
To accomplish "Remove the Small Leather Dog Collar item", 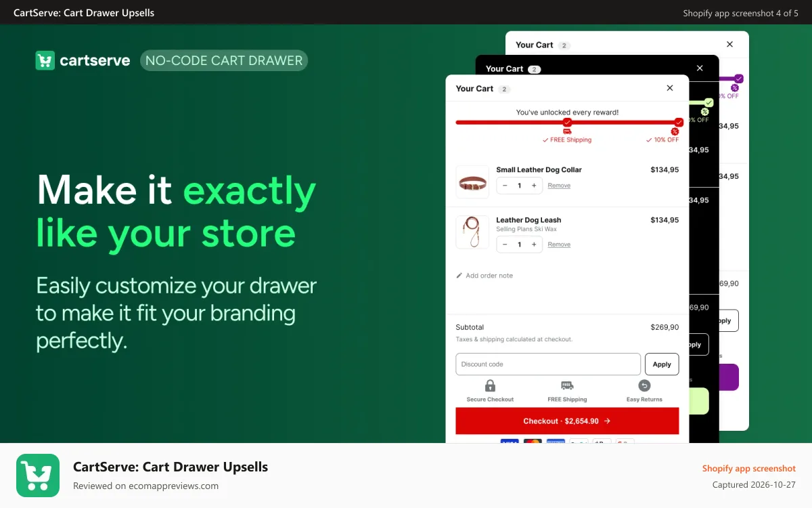I will tap(559, 186).
